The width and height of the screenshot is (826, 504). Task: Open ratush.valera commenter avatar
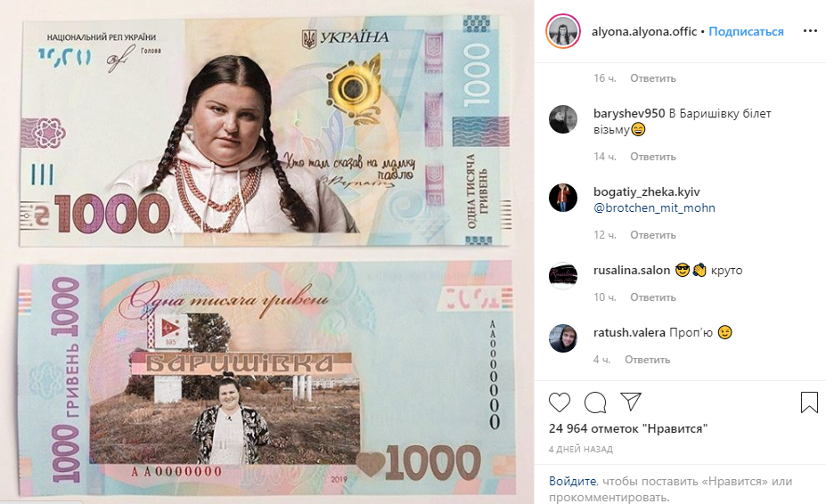pos(562,338)
